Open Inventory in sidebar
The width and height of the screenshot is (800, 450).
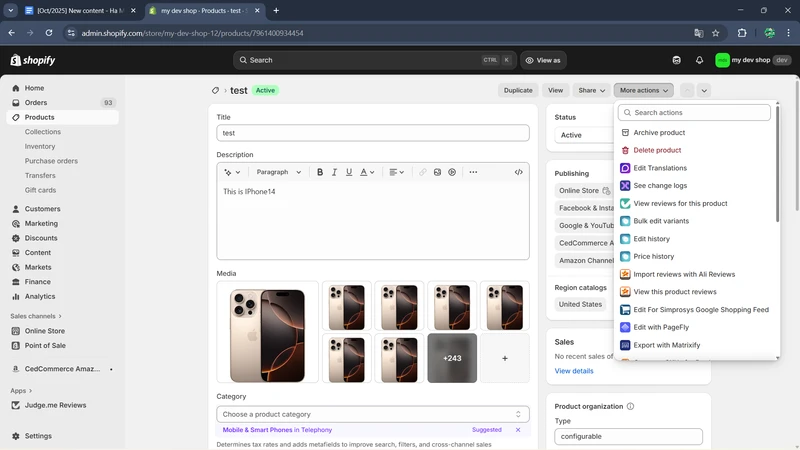click(40, 146)
